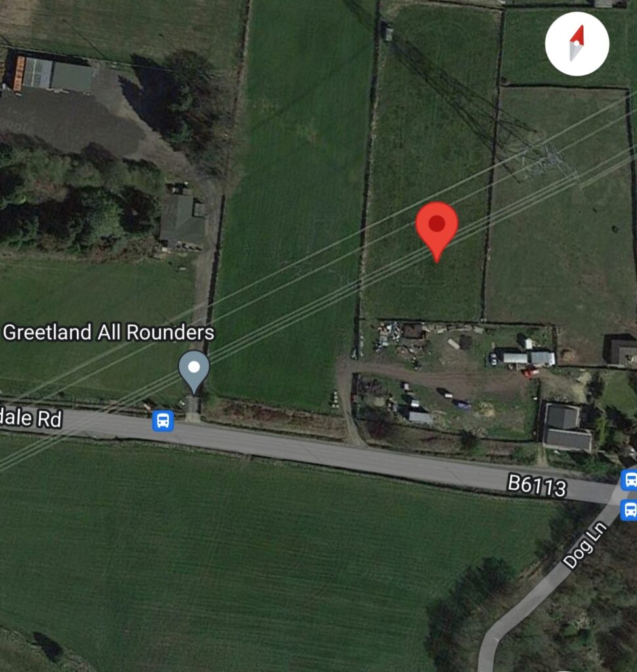Click the B6113 road label

(537, 485)
